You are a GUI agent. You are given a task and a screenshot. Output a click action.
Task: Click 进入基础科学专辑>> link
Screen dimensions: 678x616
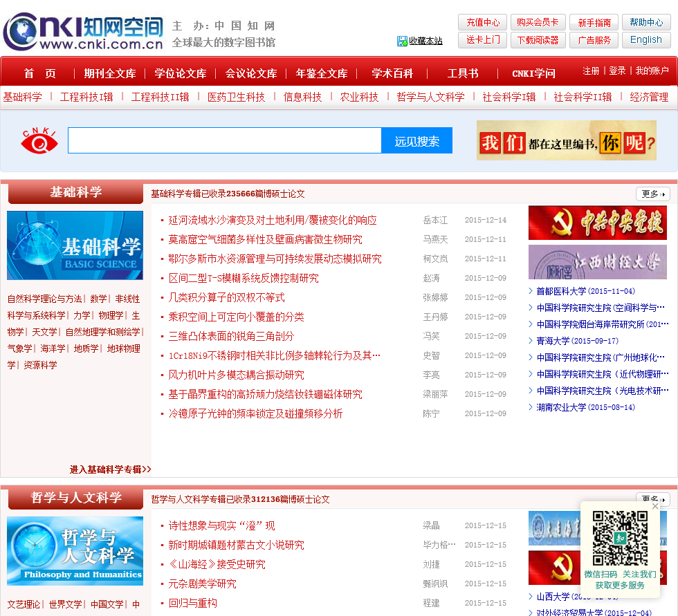[x=110, y=469]
